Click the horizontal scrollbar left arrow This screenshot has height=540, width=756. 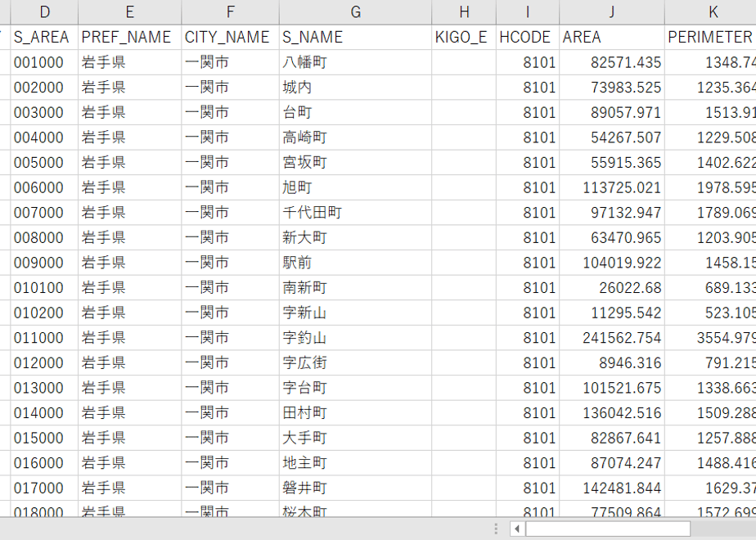517,529
